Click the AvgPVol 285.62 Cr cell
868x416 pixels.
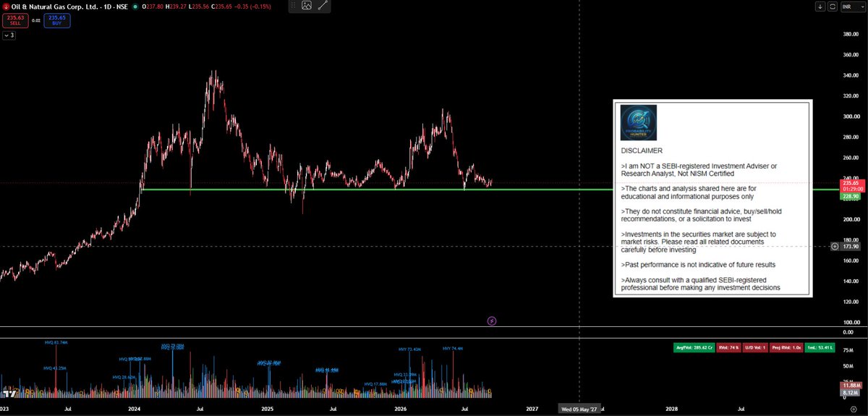click(x=695, y=348)
